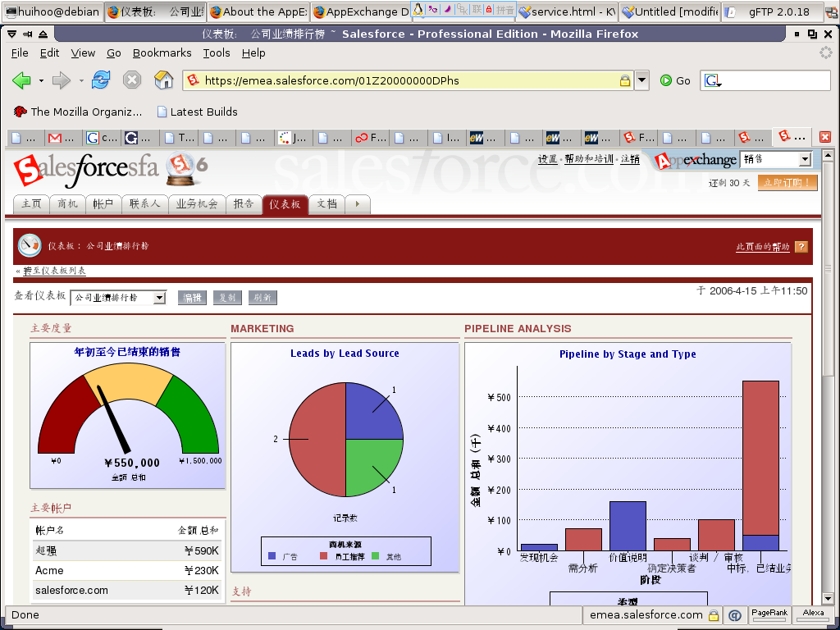This screenshot has height=630, width=840.
Task: Switch to the Gmail browser tab
Action: [x=62, y=138]
